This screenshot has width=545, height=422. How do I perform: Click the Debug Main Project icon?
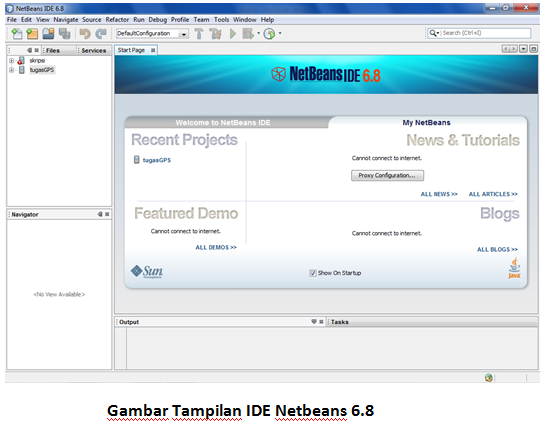point(248,34)
